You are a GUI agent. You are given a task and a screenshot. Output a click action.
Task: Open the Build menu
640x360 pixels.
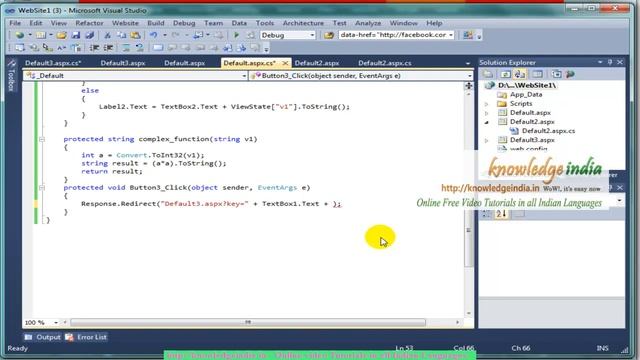click(x=156, y=23)
